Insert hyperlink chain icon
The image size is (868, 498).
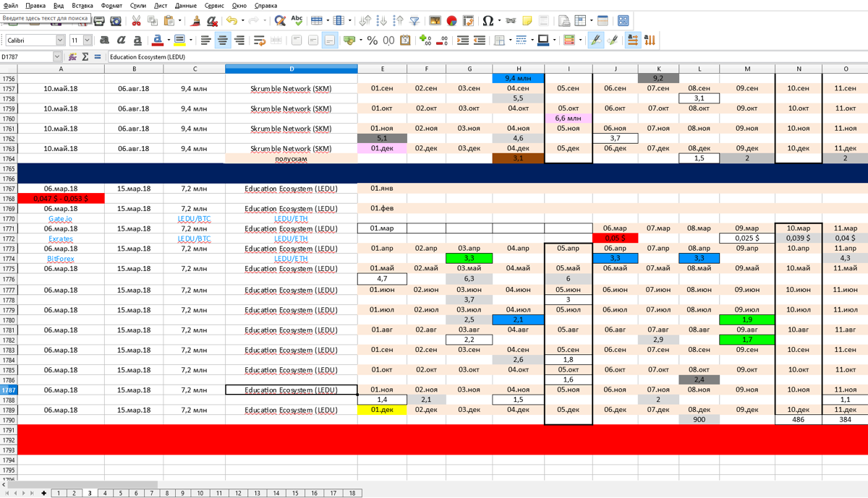click(x=511, y=21)
